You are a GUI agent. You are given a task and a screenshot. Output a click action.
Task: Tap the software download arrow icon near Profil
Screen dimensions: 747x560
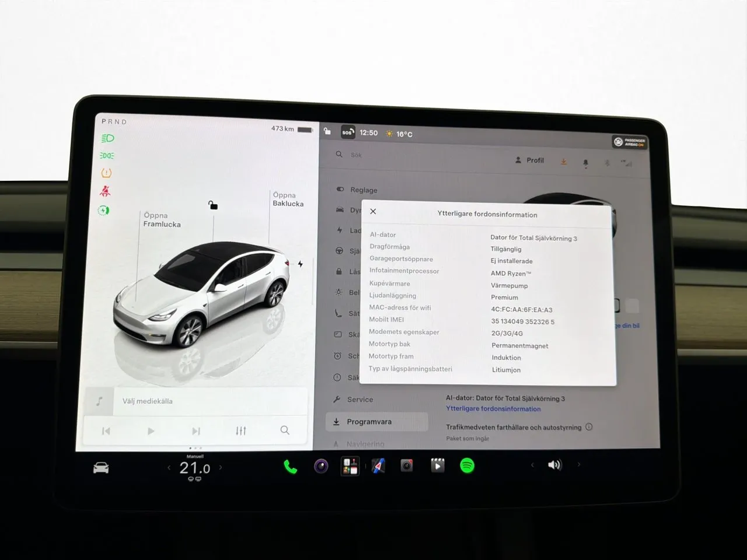[564, 162]
